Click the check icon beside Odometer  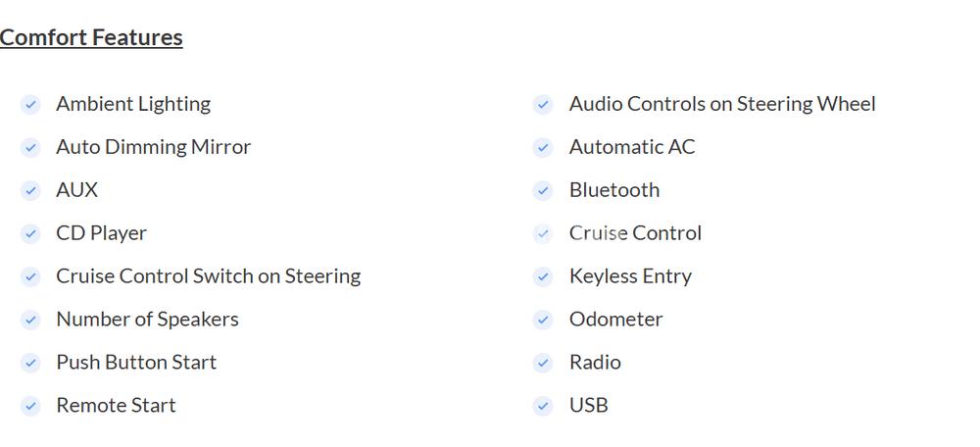point(543,321)
